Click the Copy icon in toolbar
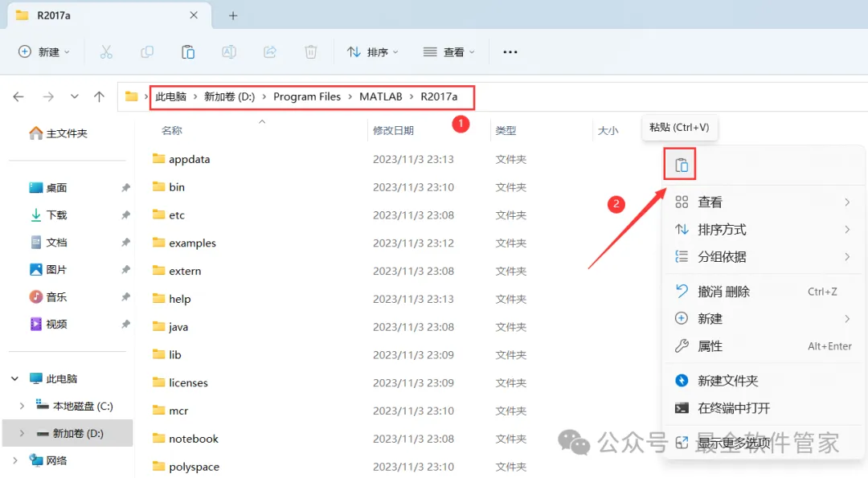 point(147,52)
